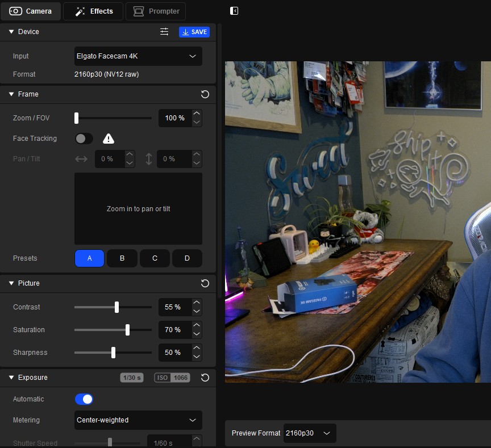This screenshot has width=491, height=448.
Task: Enable the Face Tracking toggle
Action: pos(84,139)
